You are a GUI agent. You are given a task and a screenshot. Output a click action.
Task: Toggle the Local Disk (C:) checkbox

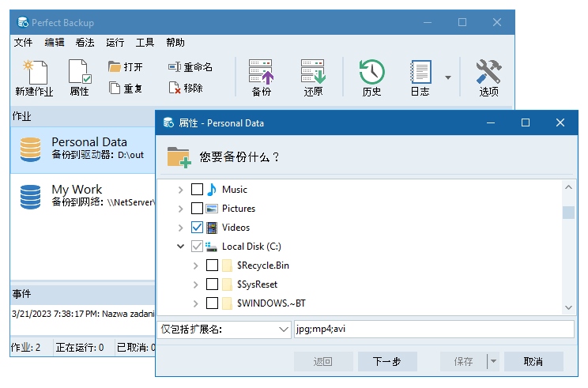[x=198, y=247]
